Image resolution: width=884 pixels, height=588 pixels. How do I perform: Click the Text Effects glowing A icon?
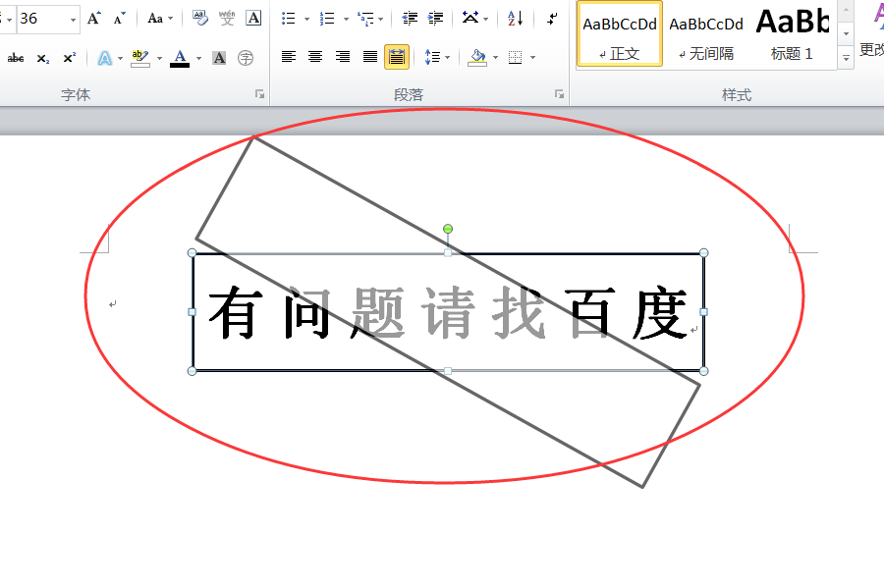click(x=105, y=58)
